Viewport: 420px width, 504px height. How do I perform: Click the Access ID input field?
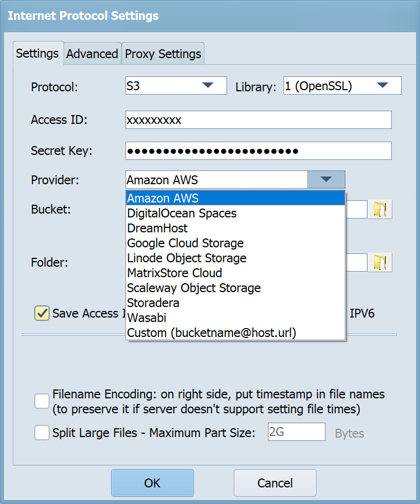coord(258,120)
